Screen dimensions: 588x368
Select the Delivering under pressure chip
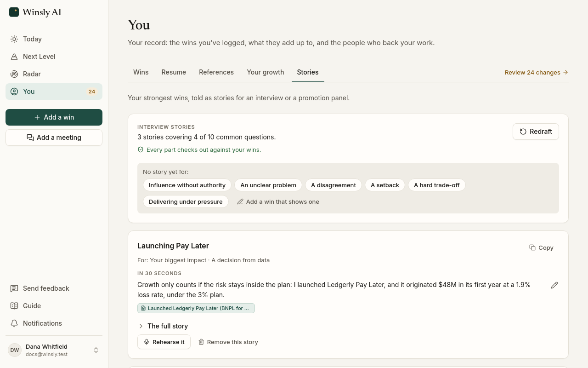click(x=186, y=201)
